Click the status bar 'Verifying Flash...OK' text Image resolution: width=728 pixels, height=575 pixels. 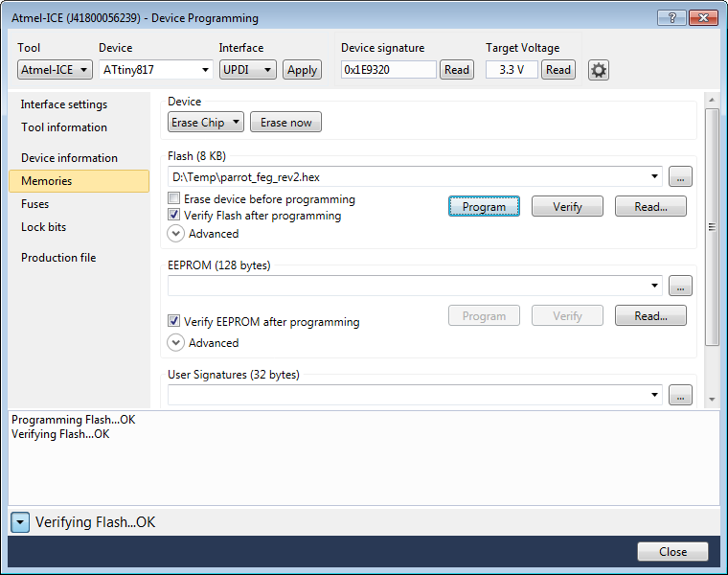(x=95, y=522)
